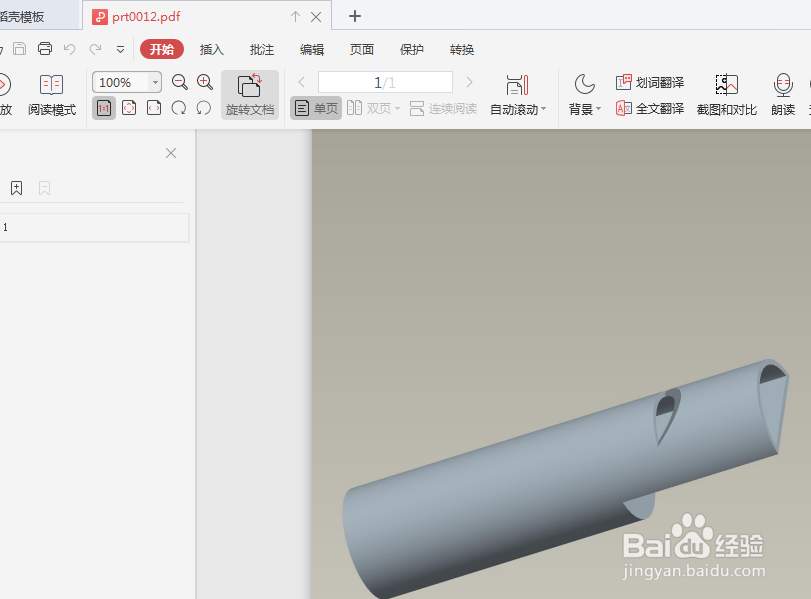Expand the 背景 dropdown arrow
Image resolution: width=811 pixels, height=599 pixels.
pyautogui.click(x=598, y=109)
